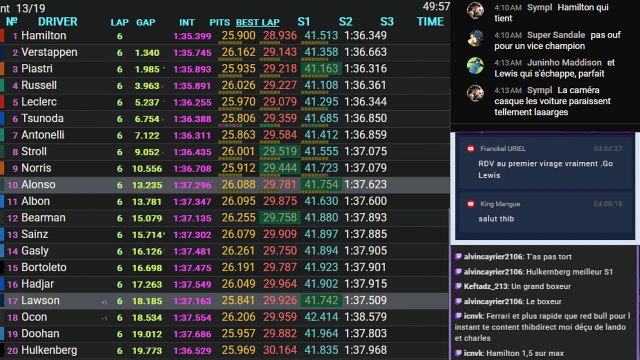The height and width of the screenshot is (360, 640).
Task: Select the Russell driver name
Action: [39, 85]
